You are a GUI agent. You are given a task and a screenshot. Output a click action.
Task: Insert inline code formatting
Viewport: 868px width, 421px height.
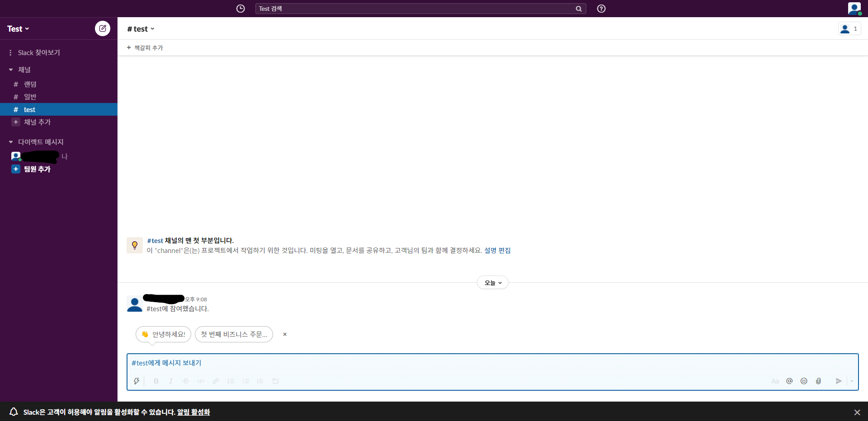(x=201, y=381)
